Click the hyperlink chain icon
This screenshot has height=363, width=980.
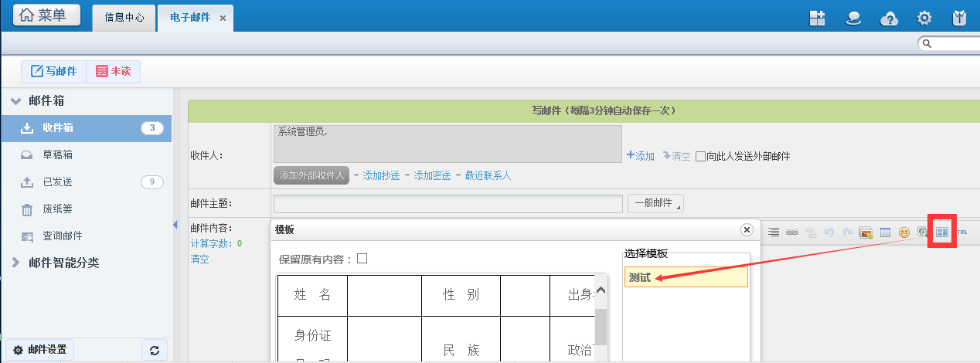[792, 232]
